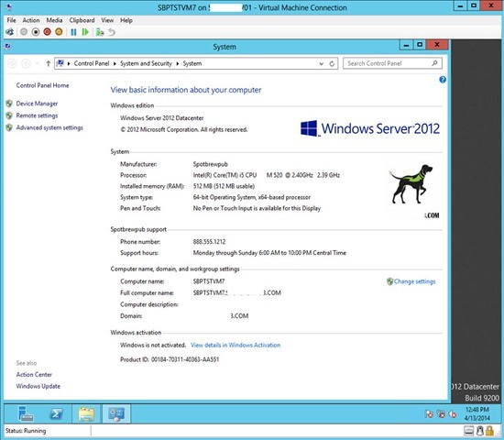Open recent locations dropdown next to Forward arrow
The width and height of the screenshot is (504, 440).
(38, 63)
